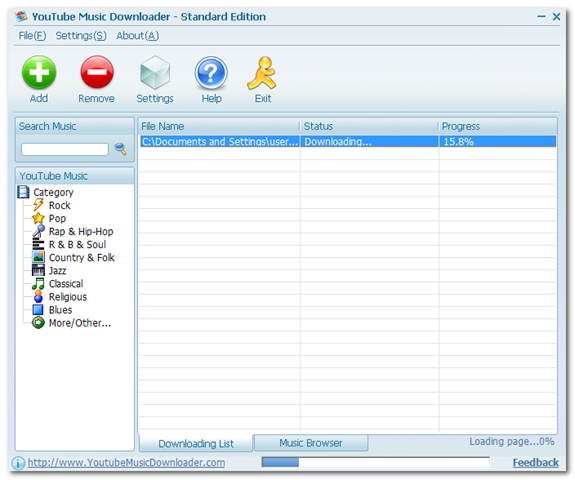Select the Religious category
The width and height of the screenshot is (575, 480).
[68, 297]
